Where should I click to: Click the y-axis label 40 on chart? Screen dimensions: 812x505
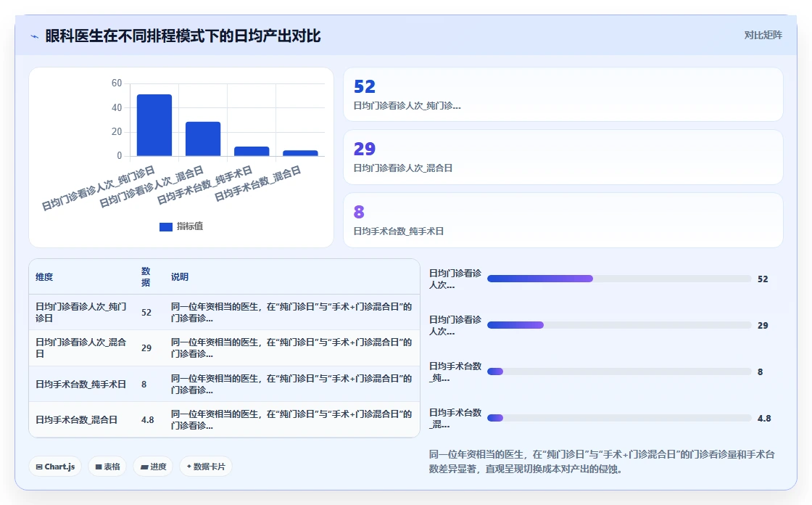coord(117,107)
